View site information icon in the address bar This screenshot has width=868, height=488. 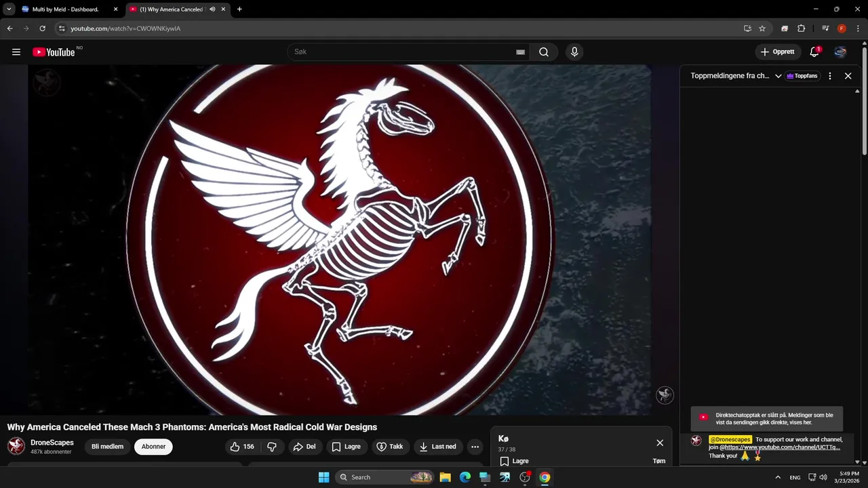coord(61,28)
